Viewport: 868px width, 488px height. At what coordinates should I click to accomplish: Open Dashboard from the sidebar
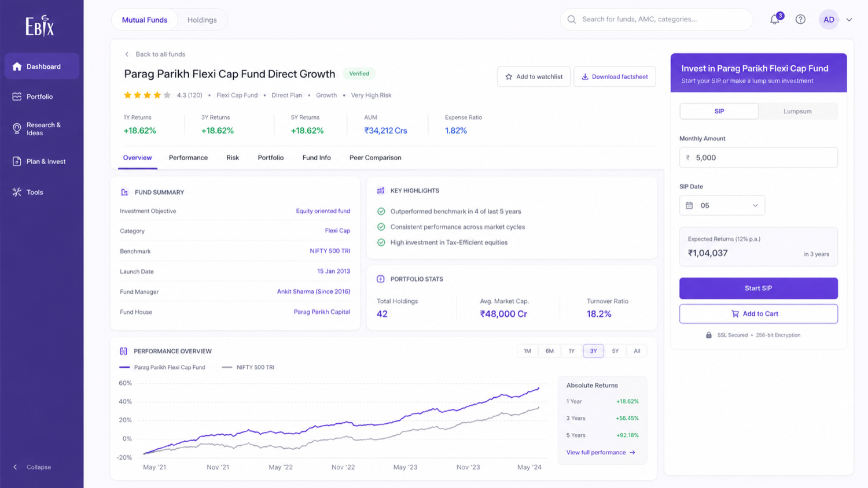(42, 66)
